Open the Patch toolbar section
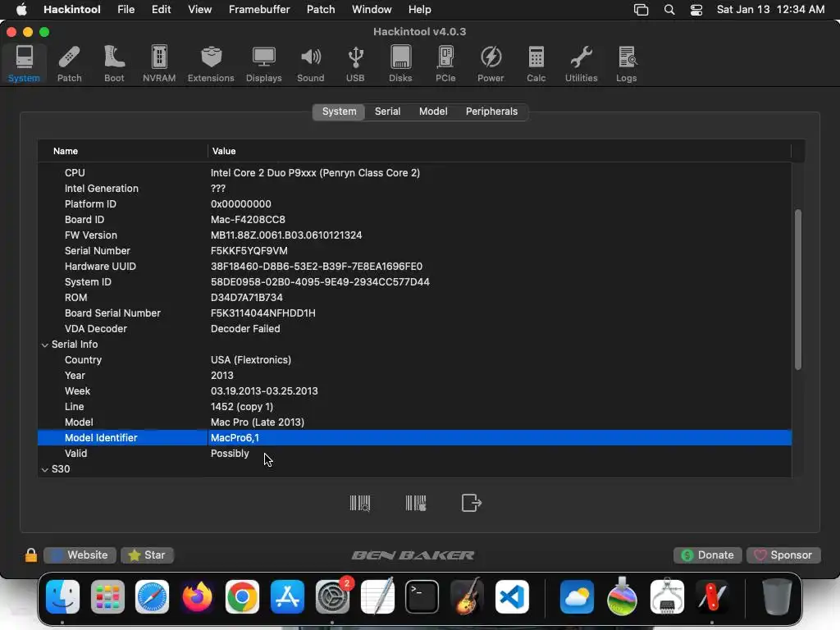840x630 pixels. click(x=69, y=64)
